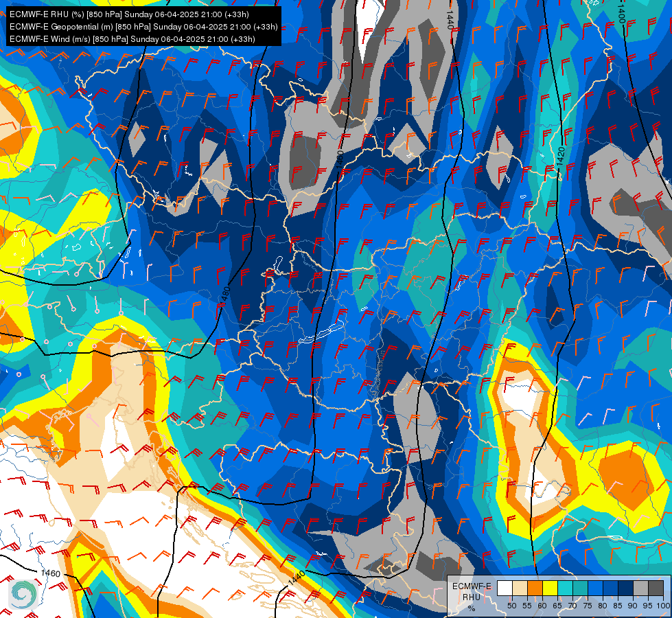Click the legend tick value 95
Screen dimensions: 672x618
click(x=648, y=606)
